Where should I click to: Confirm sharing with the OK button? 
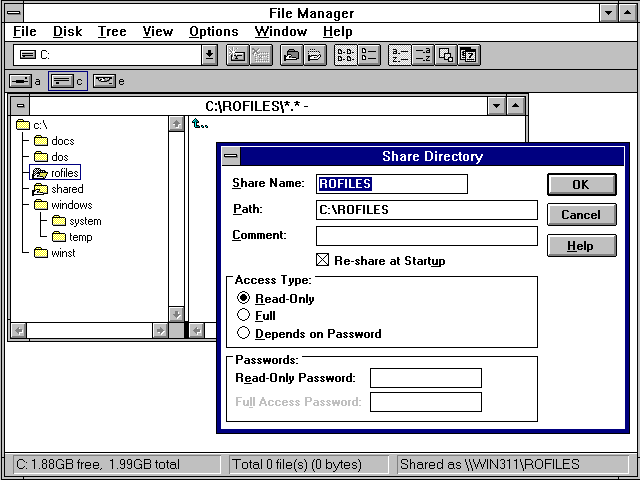(x=581, y=184)
